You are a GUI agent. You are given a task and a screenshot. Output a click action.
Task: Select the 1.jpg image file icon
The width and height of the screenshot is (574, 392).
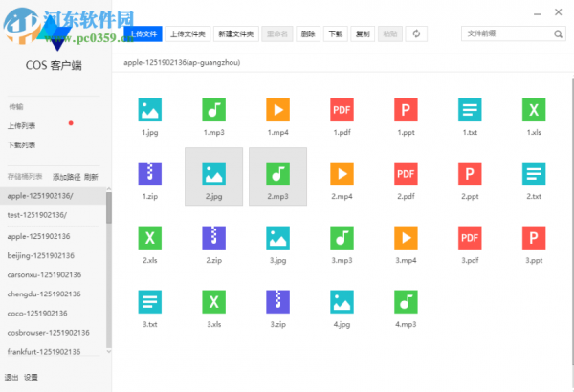(150, 110)
